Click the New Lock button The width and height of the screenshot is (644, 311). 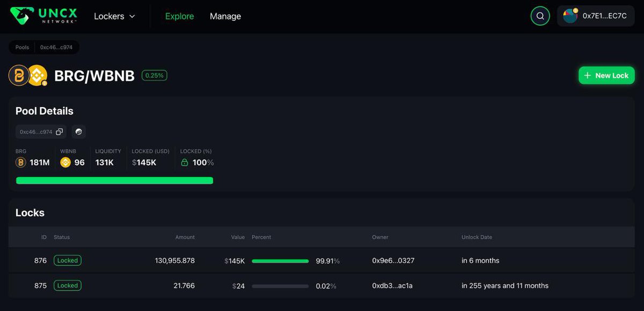pos(606,75)
